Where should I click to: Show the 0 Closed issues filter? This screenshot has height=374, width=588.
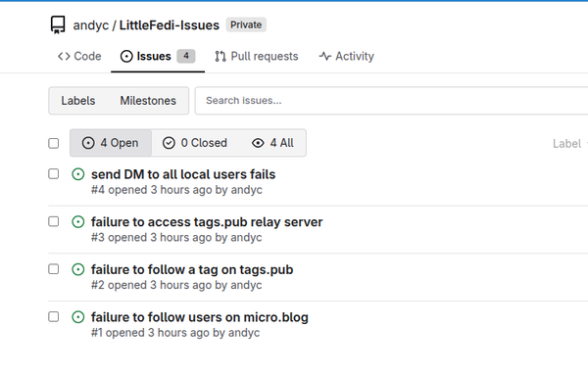[195, 143]
